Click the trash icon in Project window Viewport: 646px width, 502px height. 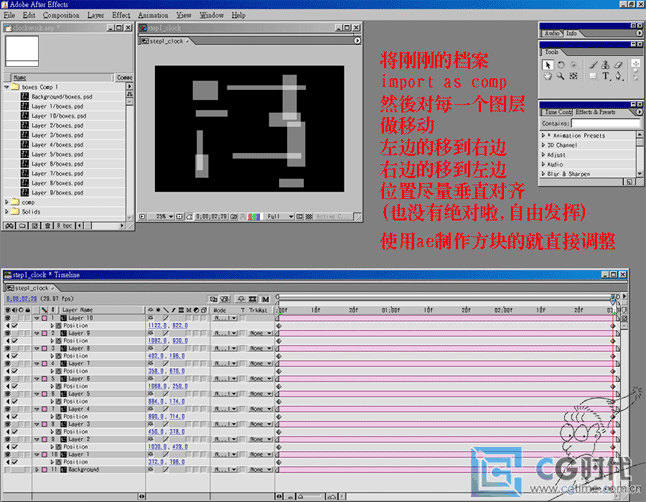[x=48, y=226]
